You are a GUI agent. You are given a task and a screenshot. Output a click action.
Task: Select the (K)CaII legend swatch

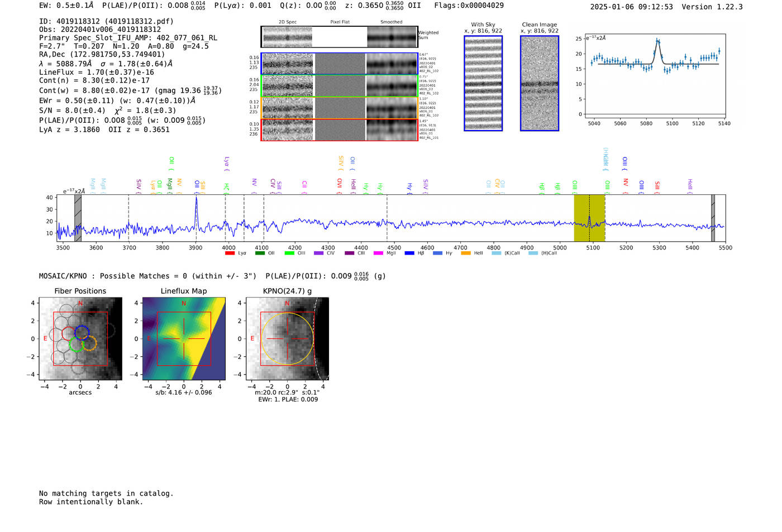point(496,253)
